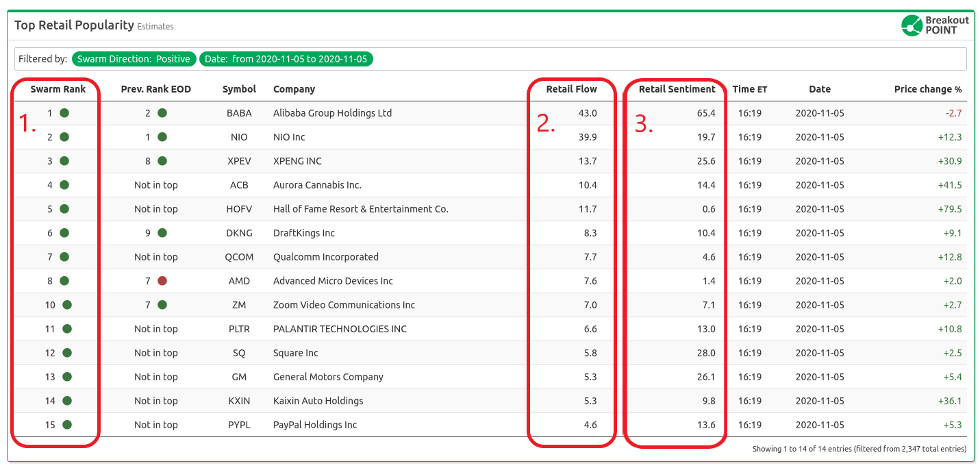This screenshot has width=980, height=468.
Task: Select the QCOM symbol cell
Action: click(x=239, y=257)
